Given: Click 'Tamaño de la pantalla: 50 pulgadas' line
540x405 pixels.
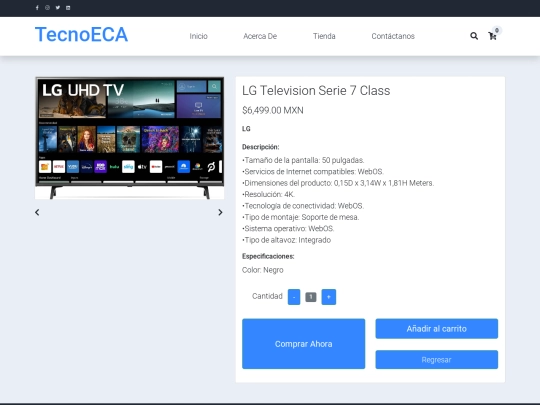Looking at the screenshot, I should [303, 160].
